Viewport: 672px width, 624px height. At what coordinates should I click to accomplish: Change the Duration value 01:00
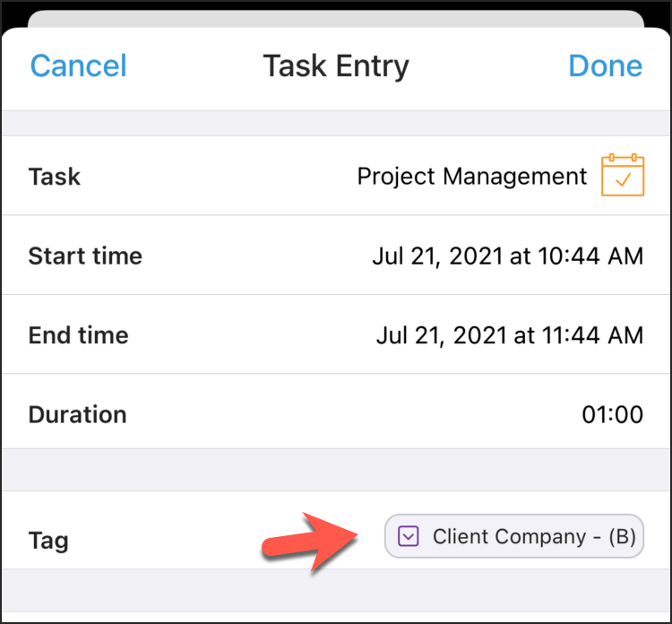(x=613, y=414)
